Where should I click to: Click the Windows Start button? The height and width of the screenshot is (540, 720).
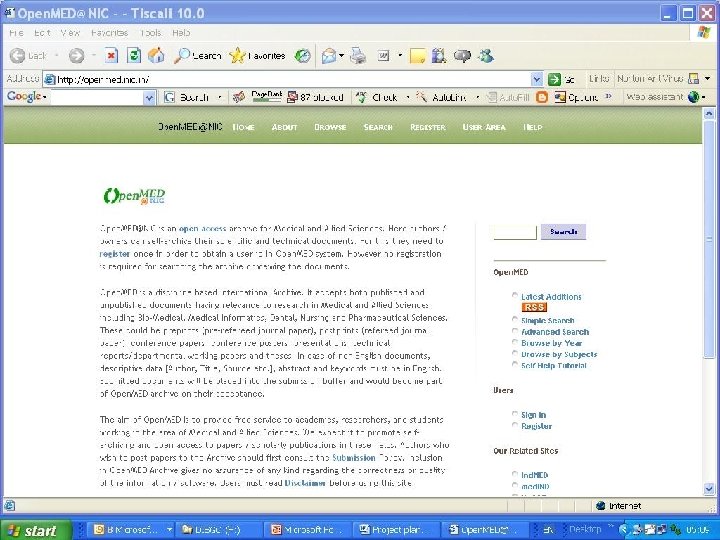tap(35, 530)
